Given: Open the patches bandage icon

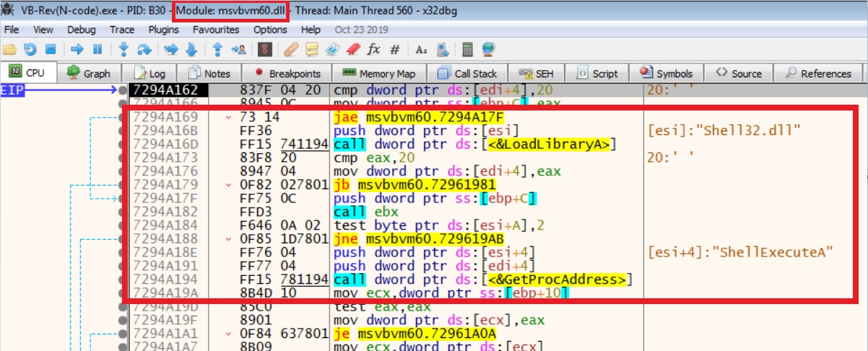Looking at the screenshot, I should tap(291, 50).
